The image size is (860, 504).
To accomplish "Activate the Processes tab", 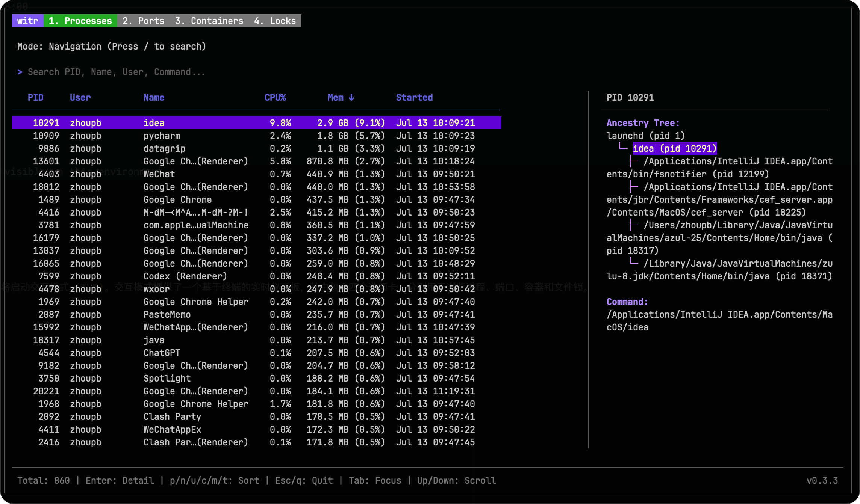I will (x=80, y=21).
